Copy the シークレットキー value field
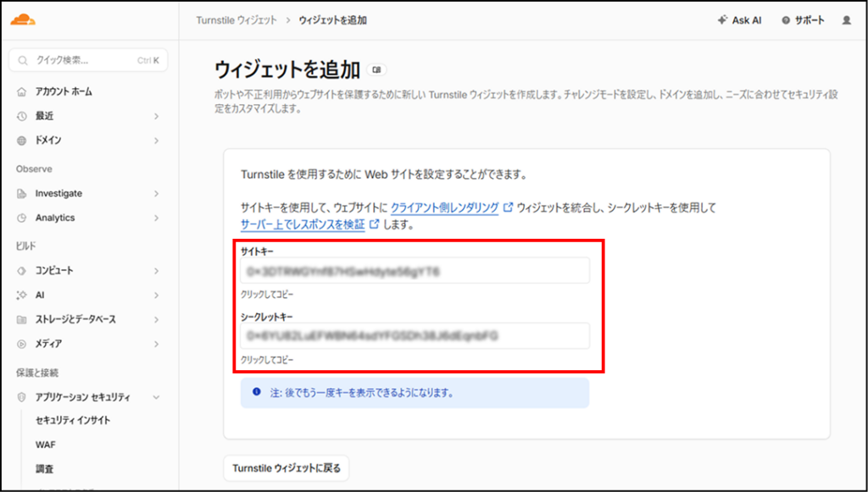Viewport: 868px width, 492px height. click(x=415, y=335)
